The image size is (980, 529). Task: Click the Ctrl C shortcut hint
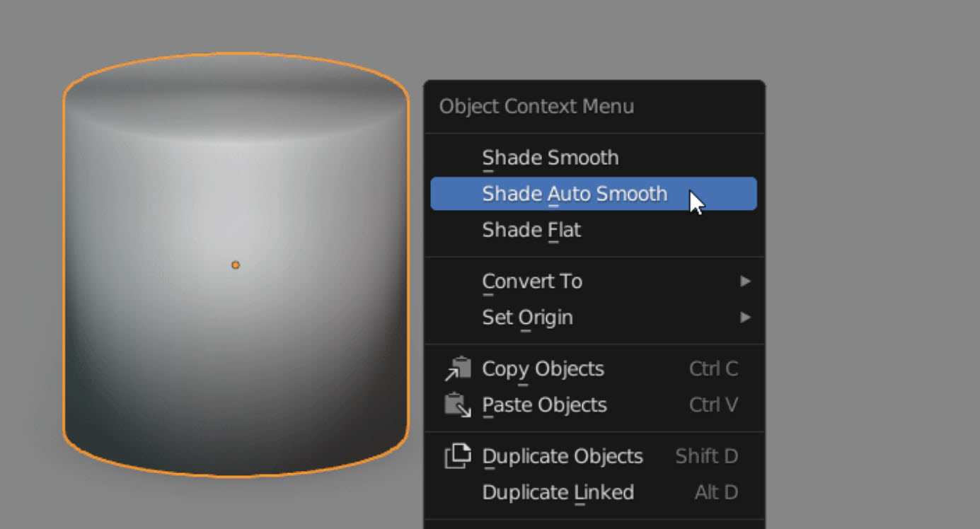pyautogui.click(x=713, y=368)
